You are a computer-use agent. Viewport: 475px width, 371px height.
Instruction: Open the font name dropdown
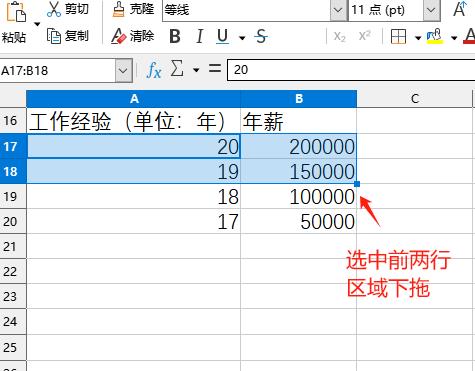(x=338, y=10)
